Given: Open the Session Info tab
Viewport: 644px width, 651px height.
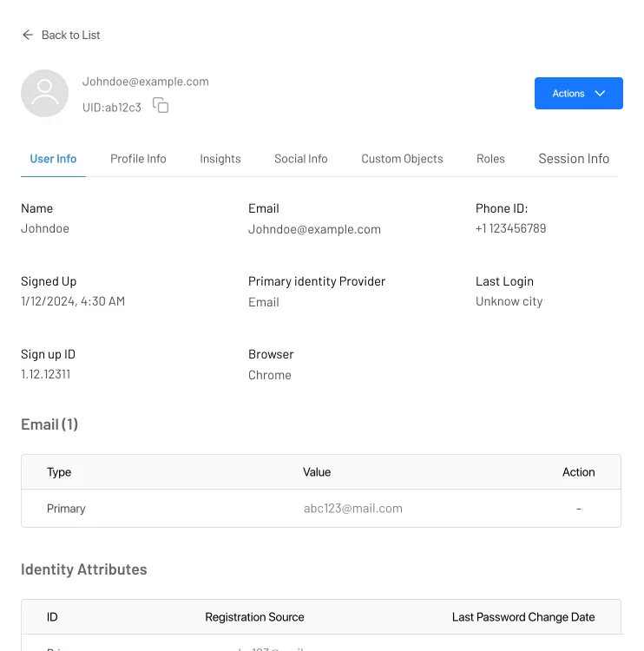Looking at the screenshot, I should pos(574,159).
